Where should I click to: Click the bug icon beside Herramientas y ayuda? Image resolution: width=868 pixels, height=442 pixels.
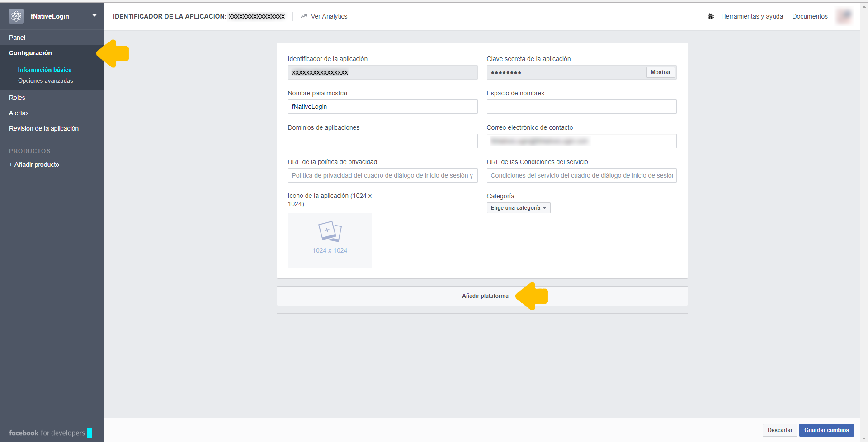click(711, 16)
